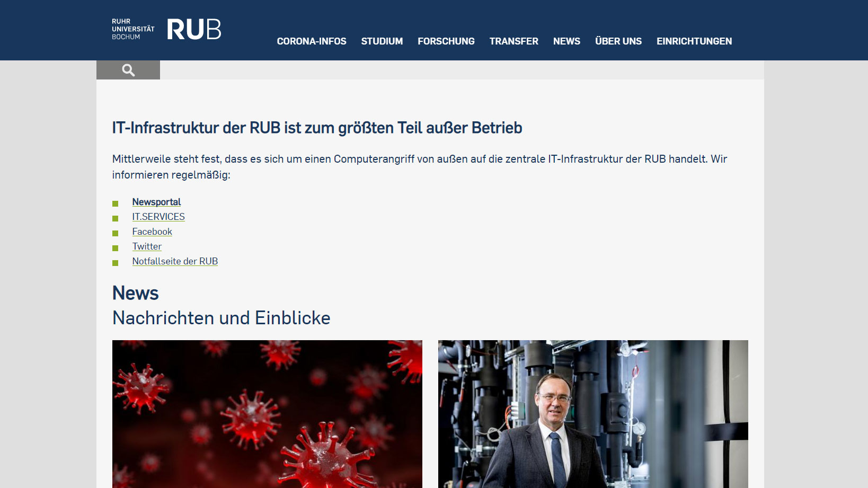Screen dimensions: 868x488
Task: Click the Ruhr Universität Bochum wordmark
Action: 133,29
